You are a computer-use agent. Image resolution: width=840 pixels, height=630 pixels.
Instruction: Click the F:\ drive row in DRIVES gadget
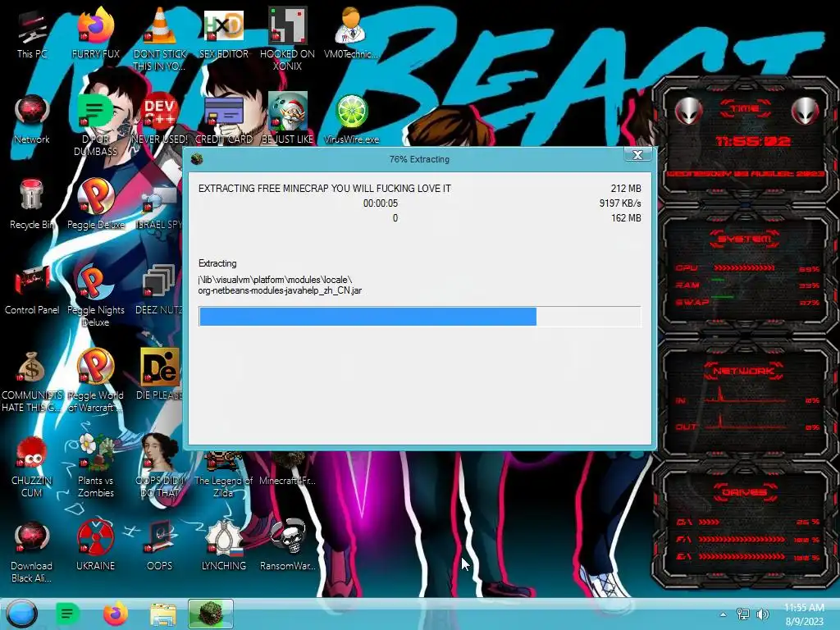coord(747,540)
